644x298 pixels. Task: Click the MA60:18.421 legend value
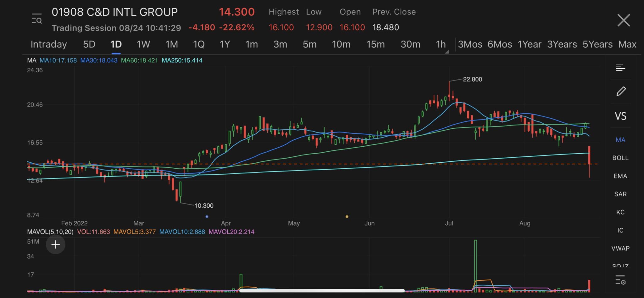click(x=139, y=60)
